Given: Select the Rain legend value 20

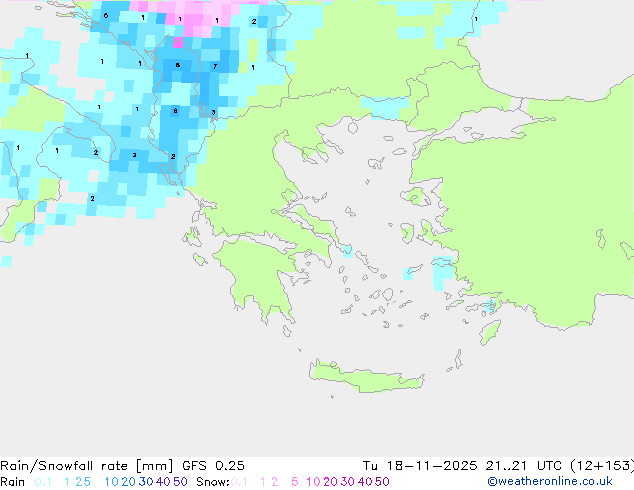Looking at the screenshot, I should tap(129, 482).
